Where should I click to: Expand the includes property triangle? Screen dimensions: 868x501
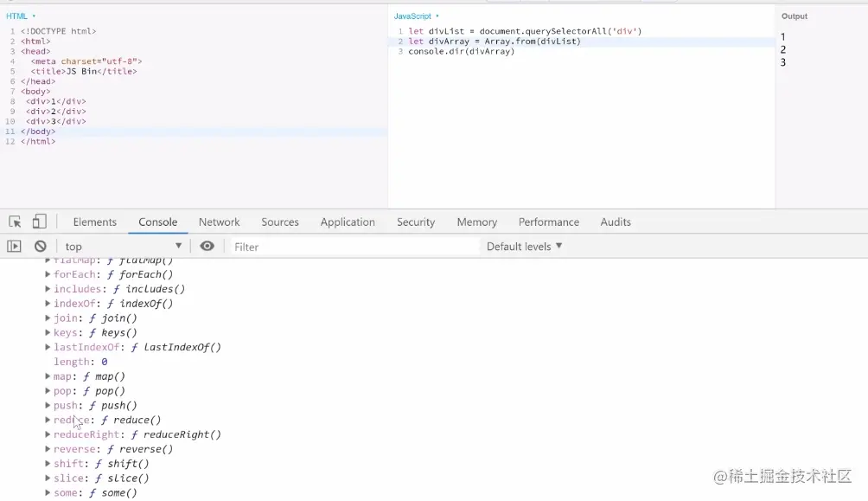(48, 288)
